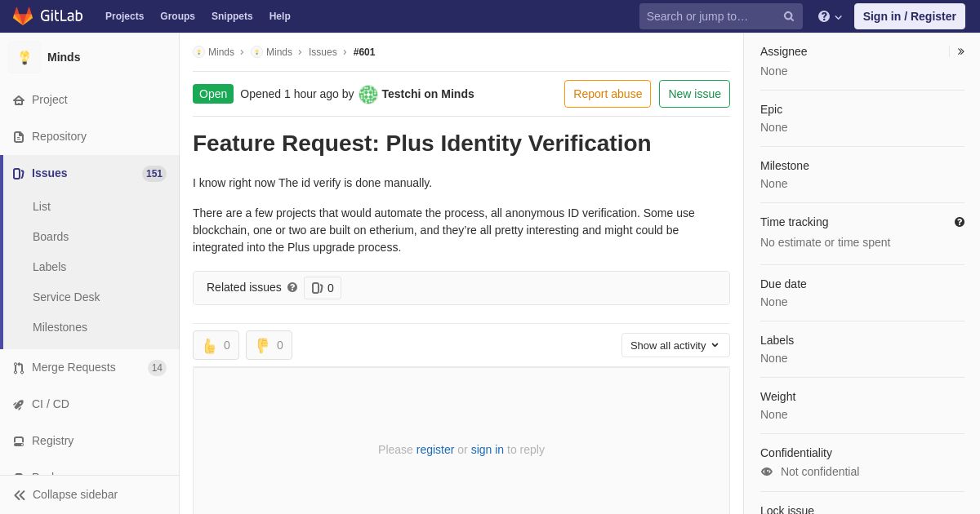Click the Weight label in right sidebar
This screenshot has height=514, width=980.
(x=777, y=397)
